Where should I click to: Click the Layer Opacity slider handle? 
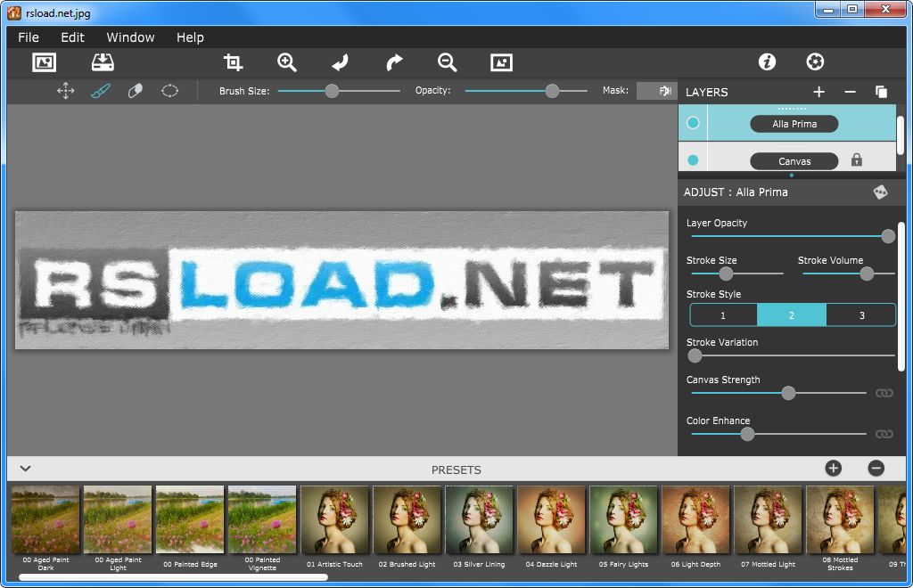[x=888, y=236]
